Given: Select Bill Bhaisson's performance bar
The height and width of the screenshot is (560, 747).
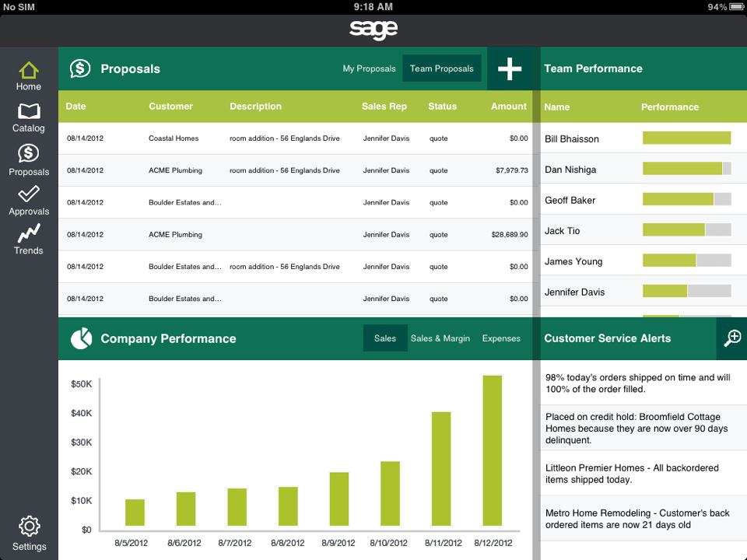Looking at the screenshot, I should 686,138.
